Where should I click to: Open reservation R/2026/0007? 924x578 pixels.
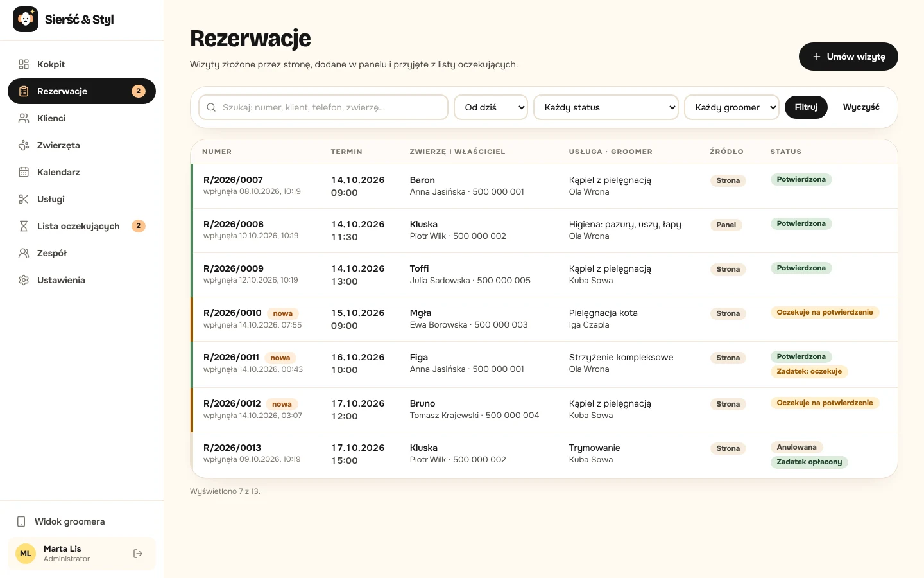pyautogui.click(x=233, y=180)
